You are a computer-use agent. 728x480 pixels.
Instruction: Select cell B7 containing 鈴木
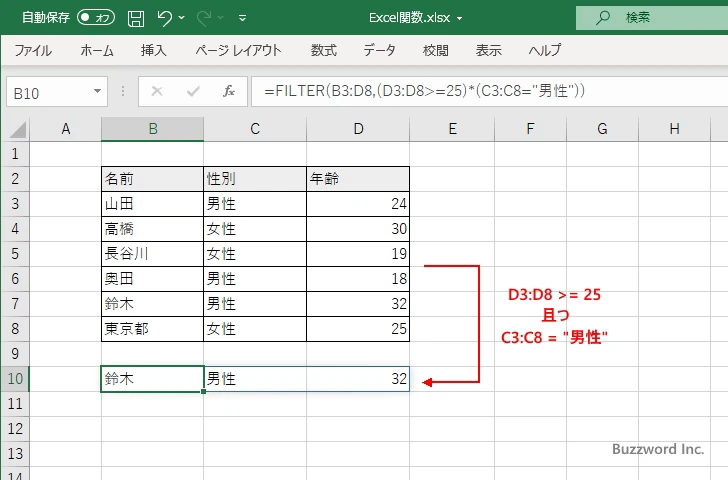[x=152, y=304]
